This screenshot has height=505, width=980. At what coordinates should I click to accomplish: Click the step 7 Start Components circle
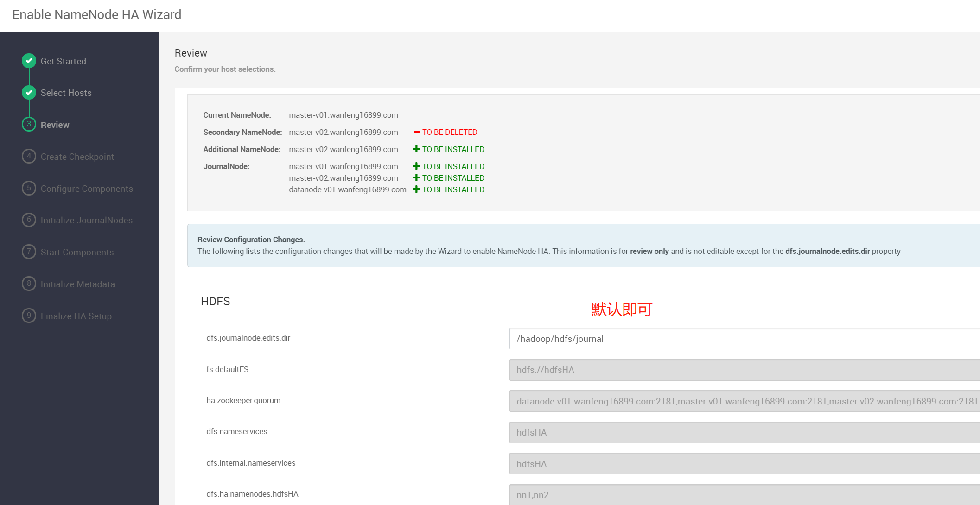point(29,252)
